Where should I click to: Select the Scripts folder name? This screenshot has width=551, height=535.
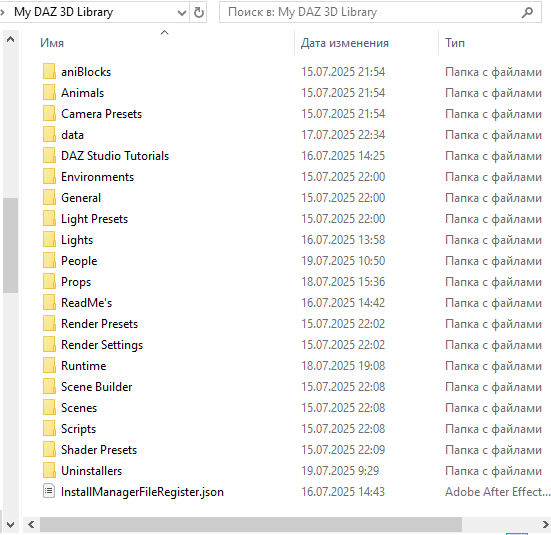[x=78, y=429]
